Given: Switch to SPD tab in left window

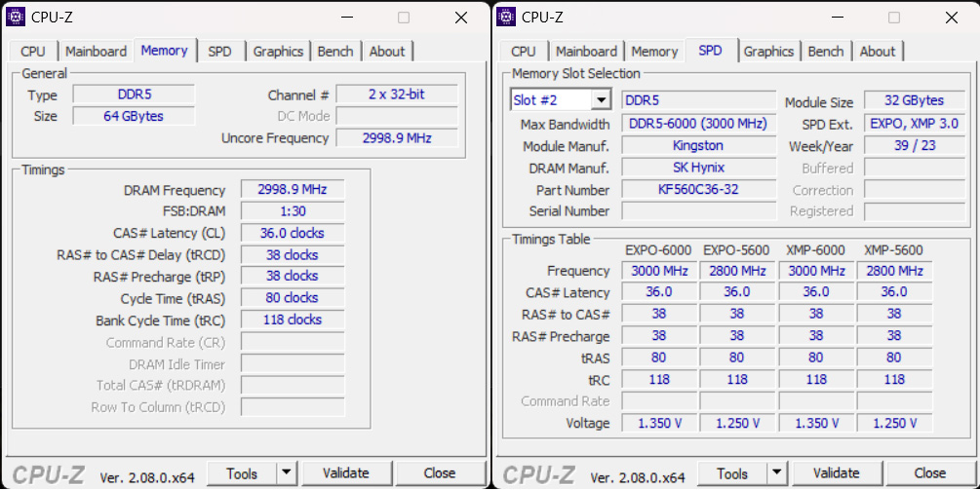Looking at the screenshot, I should (219, 52).
